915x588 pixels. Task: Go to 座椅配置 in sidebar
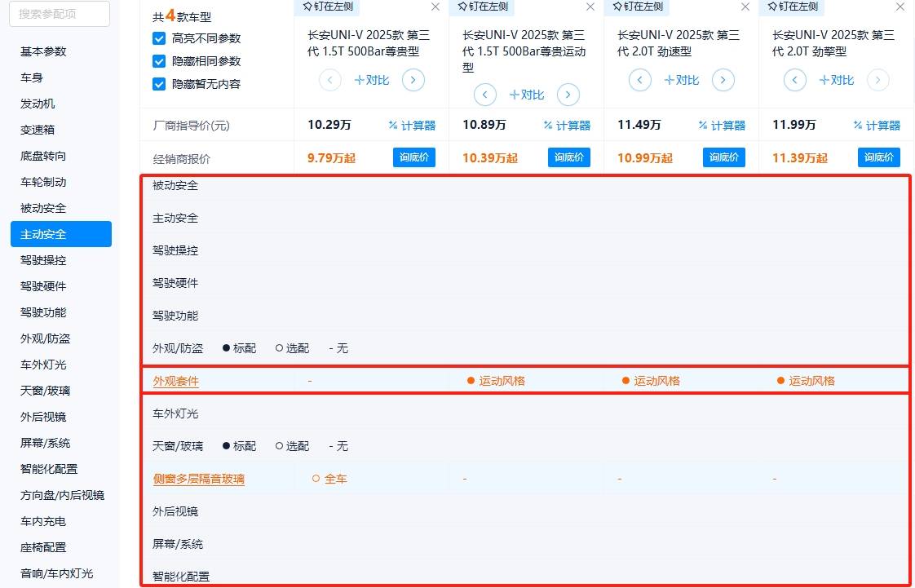43,547
